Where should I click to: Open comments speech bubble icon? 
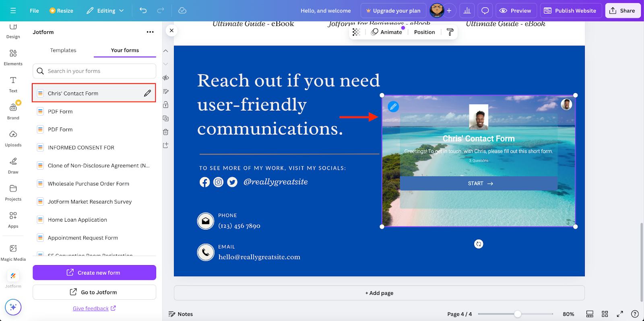[x=485, y=11]
